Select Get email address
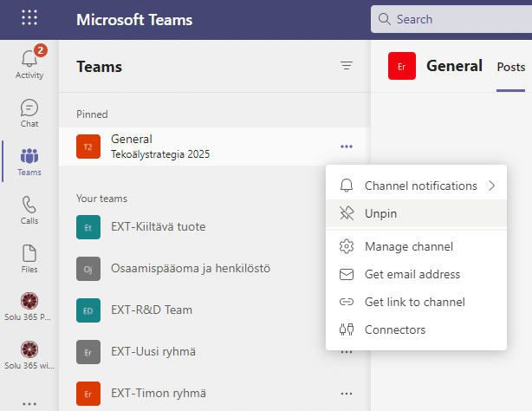The width and height of the screenshot is (532, 411). point(416,274)
